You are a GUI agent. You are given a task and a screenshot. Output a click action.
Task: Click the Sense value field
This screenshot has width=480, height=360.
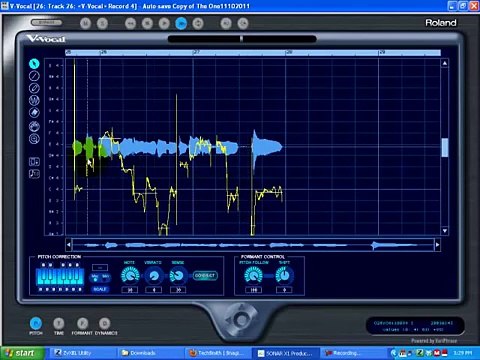click(x=178, y=290)
